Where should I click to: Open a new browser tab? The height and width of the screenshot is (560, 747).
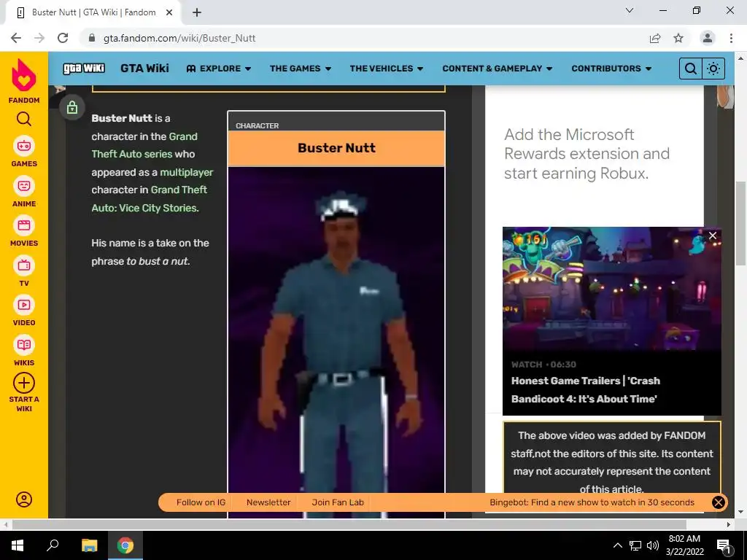pos(197,12)
